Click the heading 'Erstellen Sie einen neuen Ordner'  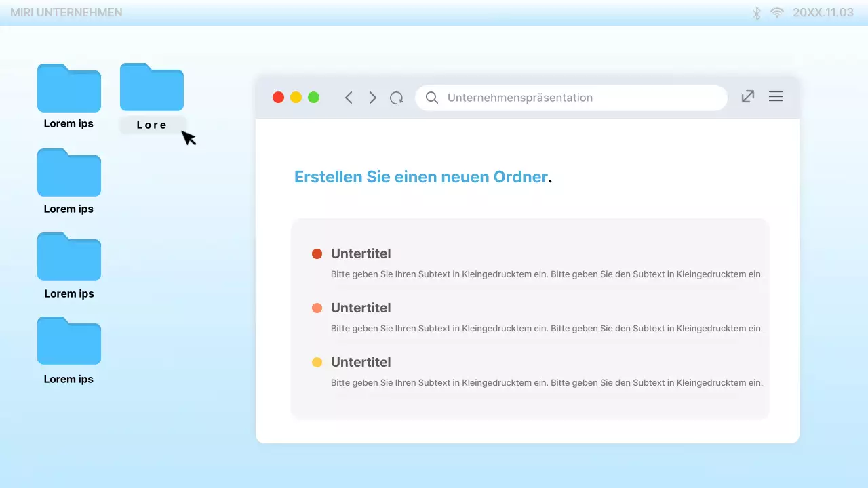click(421, 176)
